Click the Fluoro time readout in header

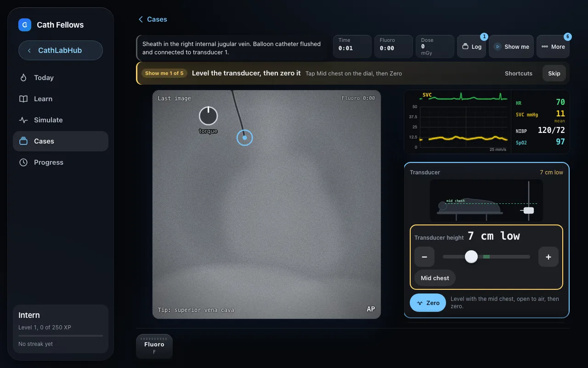pos(393,46)
